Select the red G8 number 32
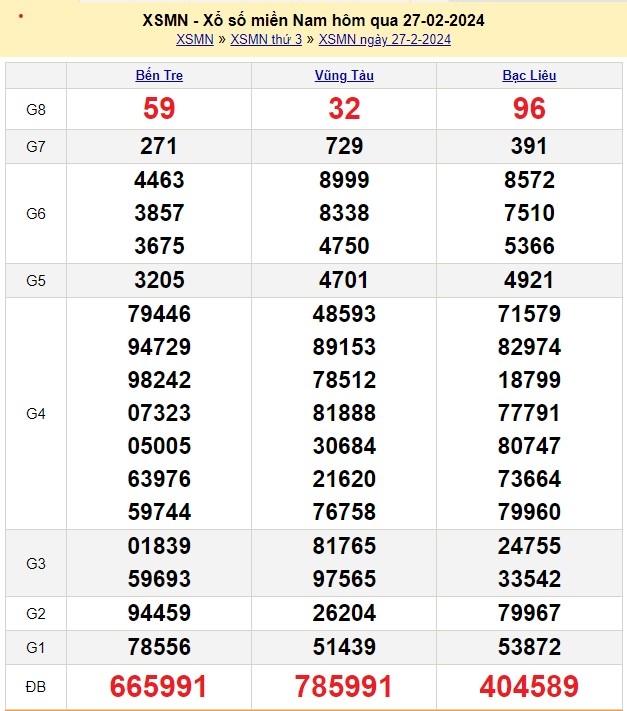 344,109
